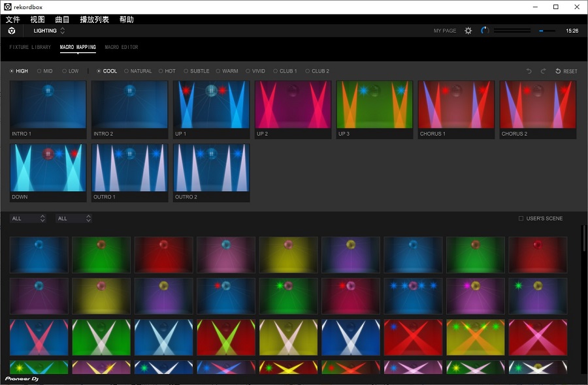This screenshot has height=385, width=588.
Task: Select the UP 1 scene thumbnail
Action: [x=212, y=110]
